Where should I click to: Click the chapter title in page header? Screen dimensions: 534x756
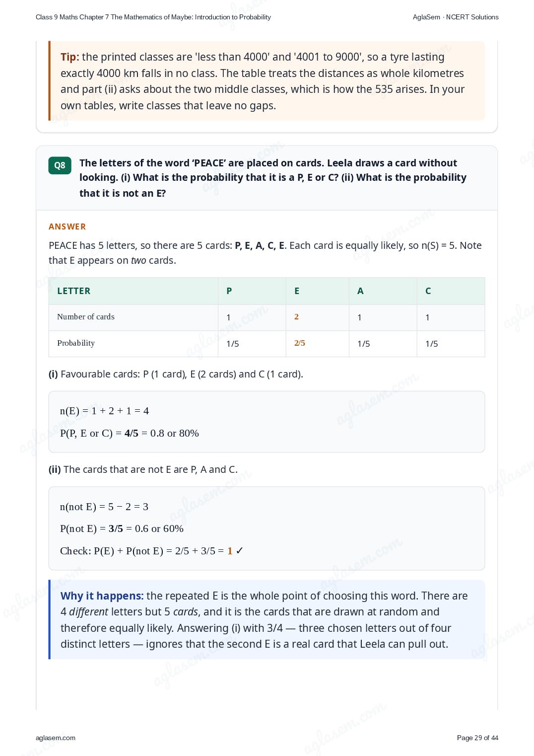tap(153, 17)
